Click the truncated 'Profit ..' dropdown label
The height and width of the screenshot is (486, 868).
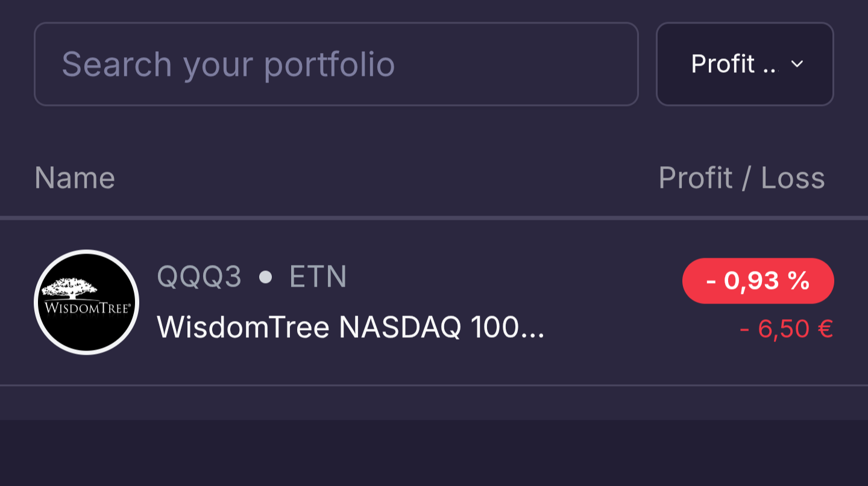click(734, 64)
